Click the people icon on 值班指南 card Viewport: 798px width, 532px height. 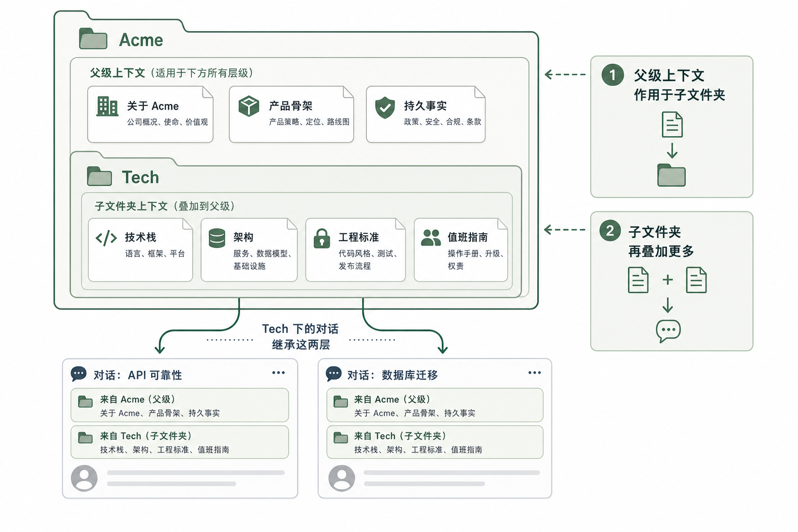point(431,237)
